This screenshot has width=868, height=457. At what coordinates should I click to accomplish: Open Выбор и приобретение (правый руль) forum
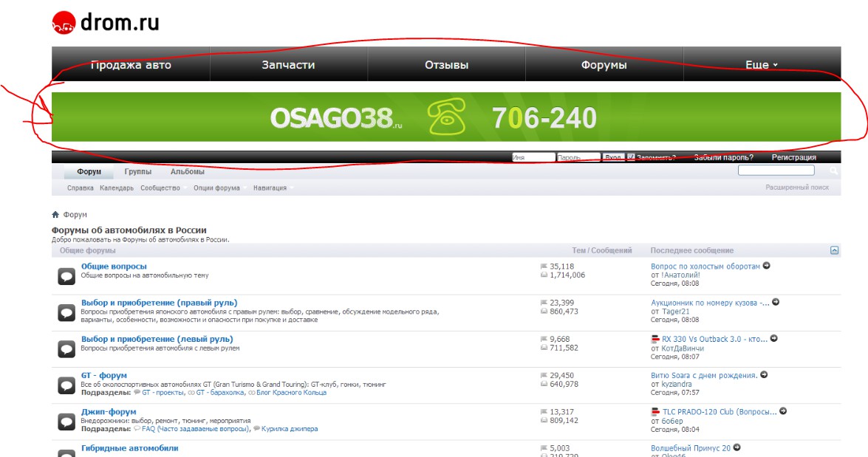point(160,303)
